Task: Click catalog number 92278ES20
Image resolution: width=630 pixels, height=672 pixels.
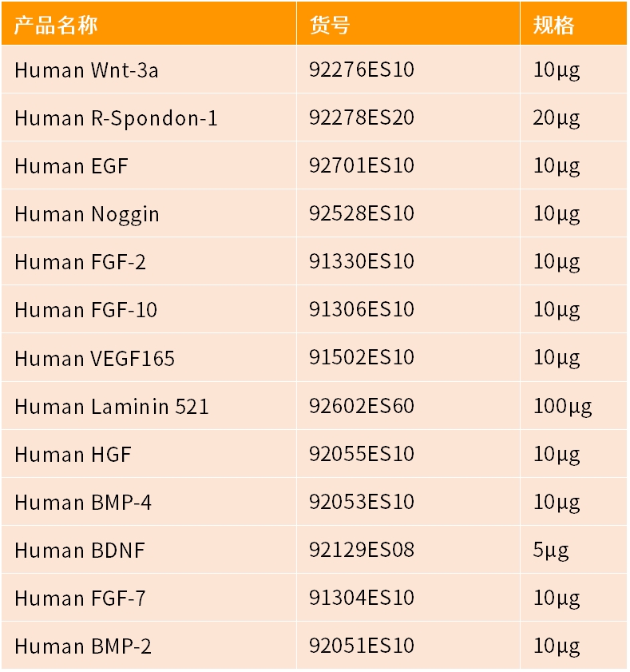Action: click(361, 117)
